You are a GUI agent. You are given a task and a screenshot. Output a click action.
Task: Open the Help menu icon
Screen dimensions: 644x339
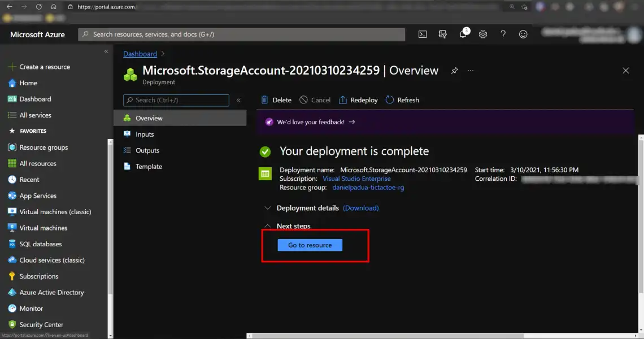503,34
